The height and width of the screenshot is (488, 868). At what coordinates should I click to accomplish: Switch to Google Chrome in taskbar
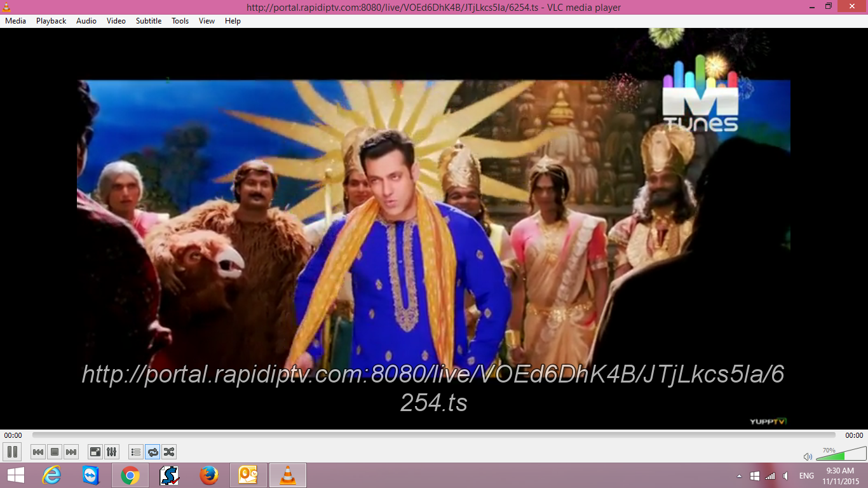tap(130, 475)
